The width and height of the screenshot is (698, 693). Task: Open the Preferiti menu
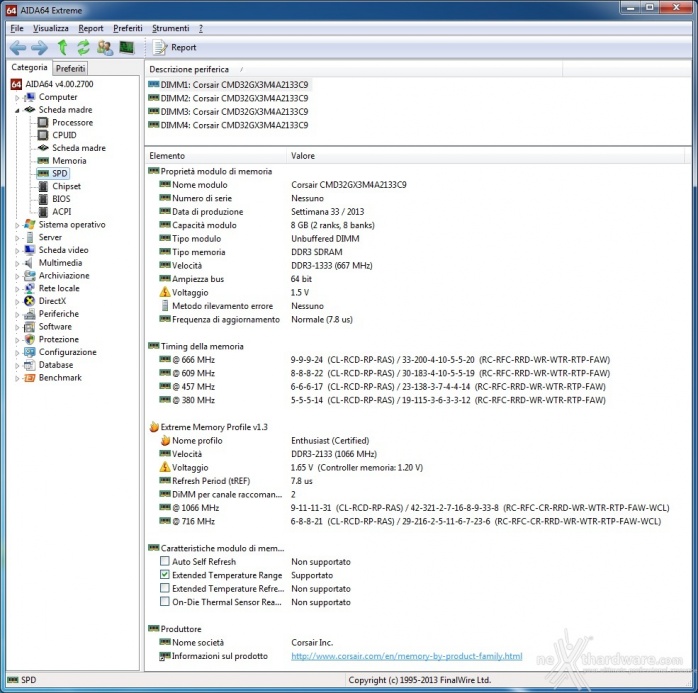pos(128,28)
